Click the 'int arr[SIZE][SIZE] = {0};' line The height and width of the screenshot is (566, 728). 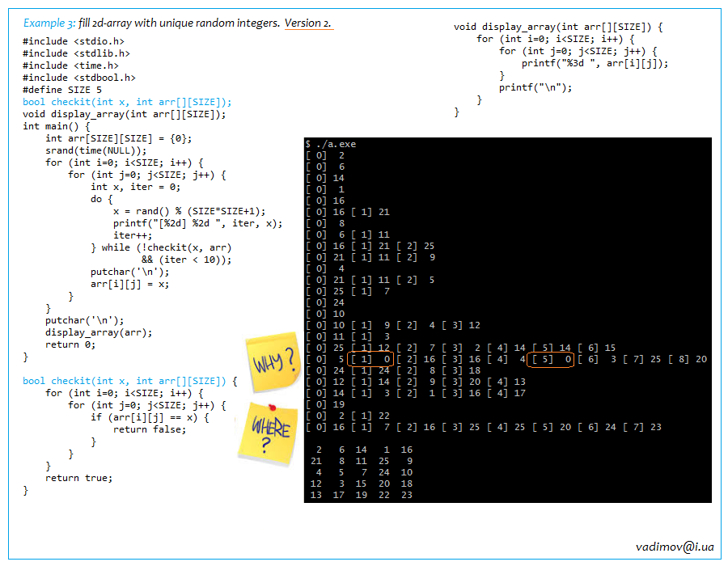(118, 138)
